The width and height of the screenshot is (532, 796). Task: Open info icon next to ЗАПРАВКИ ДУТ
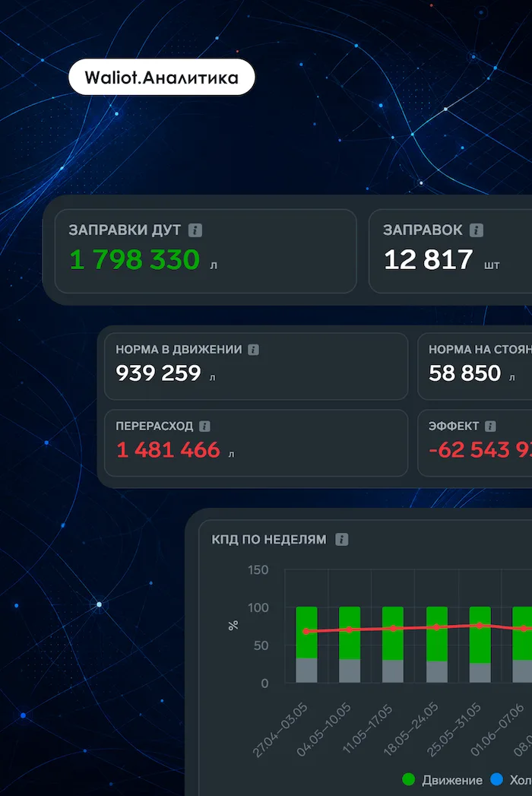195,230
